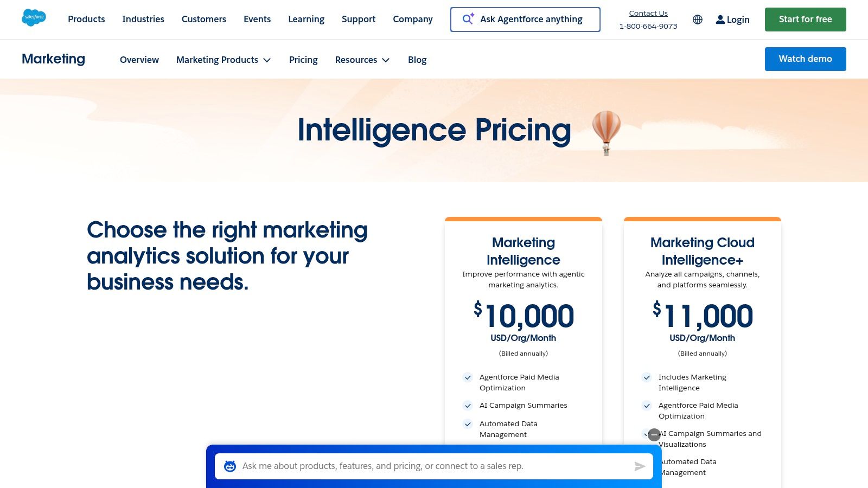
Task: Open the Events menu
Action: (257, 19)
